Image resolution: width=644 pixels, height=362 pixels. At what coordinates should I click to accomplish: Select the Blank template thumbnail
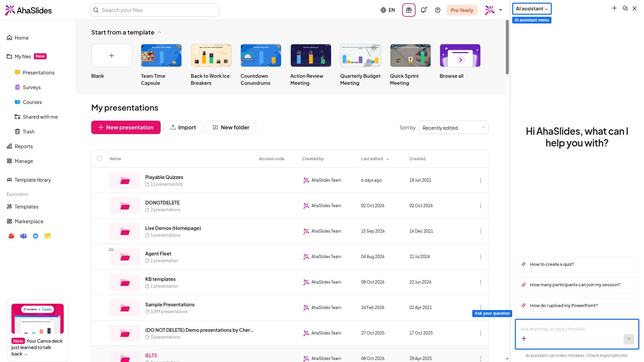[112, 56]
